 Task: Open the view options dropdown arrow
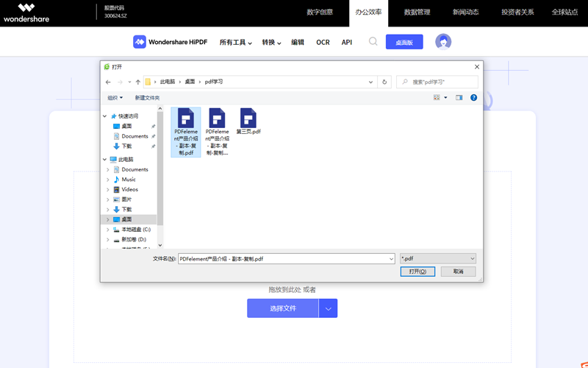coord(445,98)
